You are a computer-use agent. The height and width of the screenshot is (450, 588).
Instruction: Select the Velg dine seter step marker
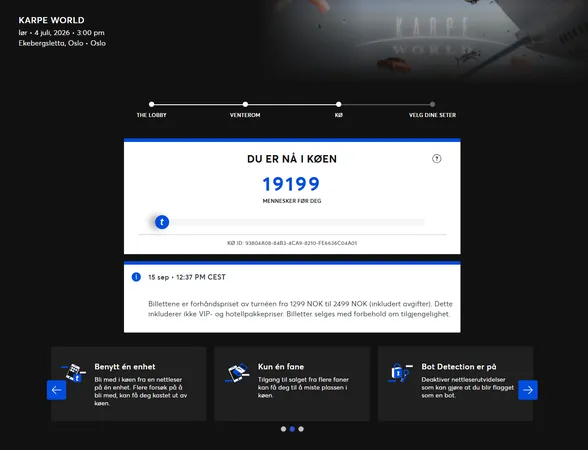point(432,104)
